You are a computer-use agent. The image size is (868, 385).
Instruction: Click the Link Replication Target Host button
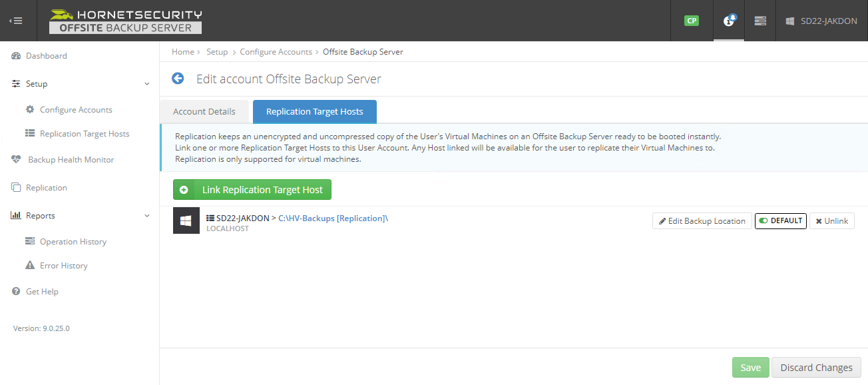[252, 190]
